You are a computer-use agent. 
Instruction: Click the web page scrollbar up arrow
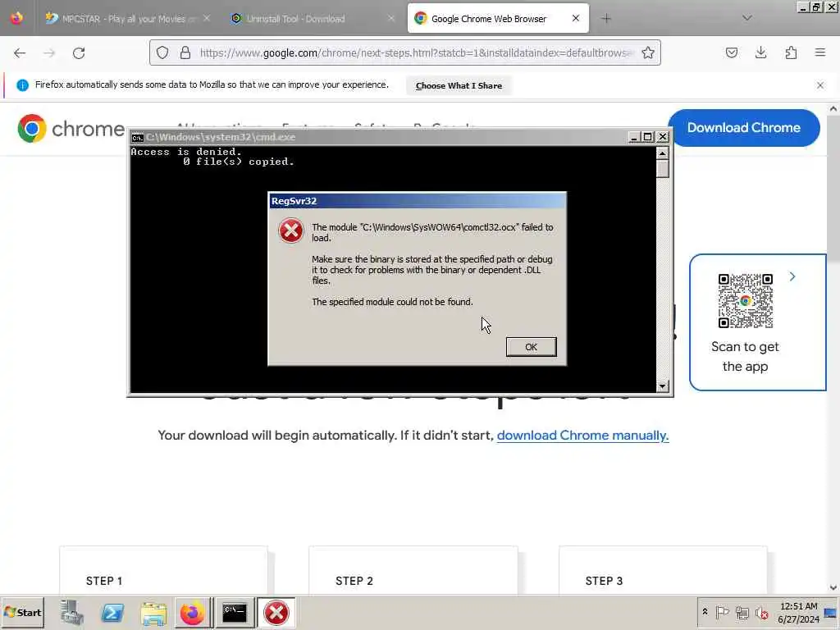click(x=833, y=109)
